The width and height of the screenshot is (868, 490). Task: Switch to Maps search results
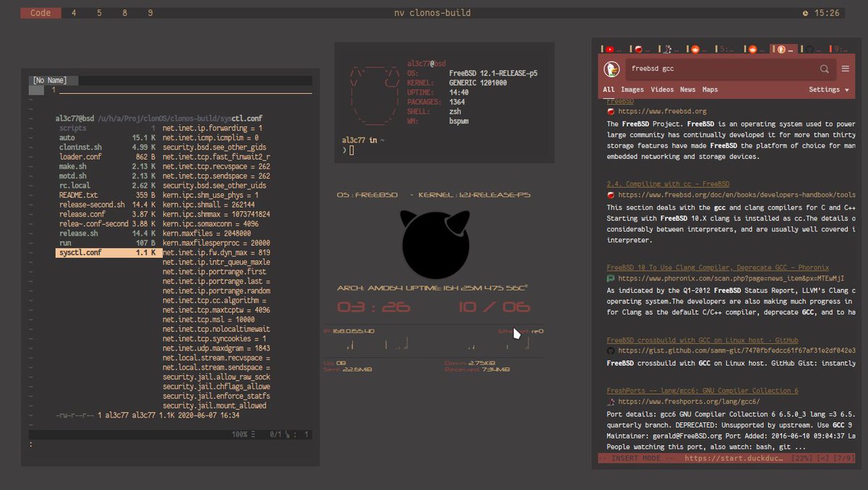[x=710, y=90]
